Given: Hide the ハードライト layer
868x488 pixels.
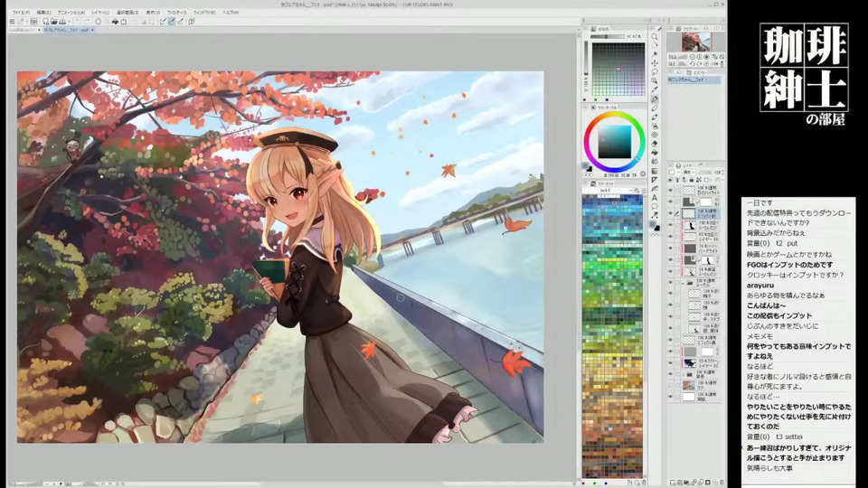Looking at the screenshot, I should pos(670,248).
